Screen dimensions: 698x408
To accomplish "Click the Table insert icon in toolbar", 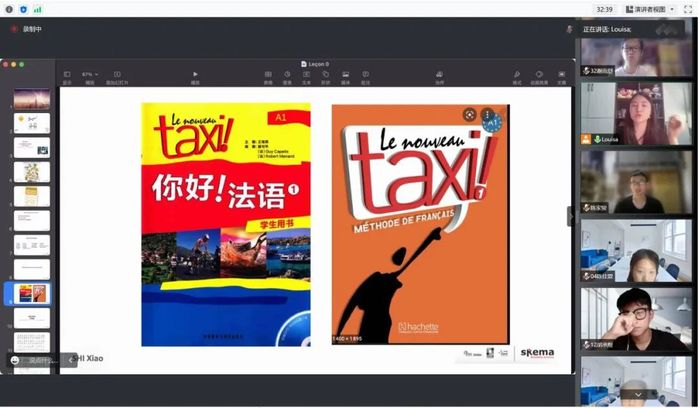I will click(268, 75).
